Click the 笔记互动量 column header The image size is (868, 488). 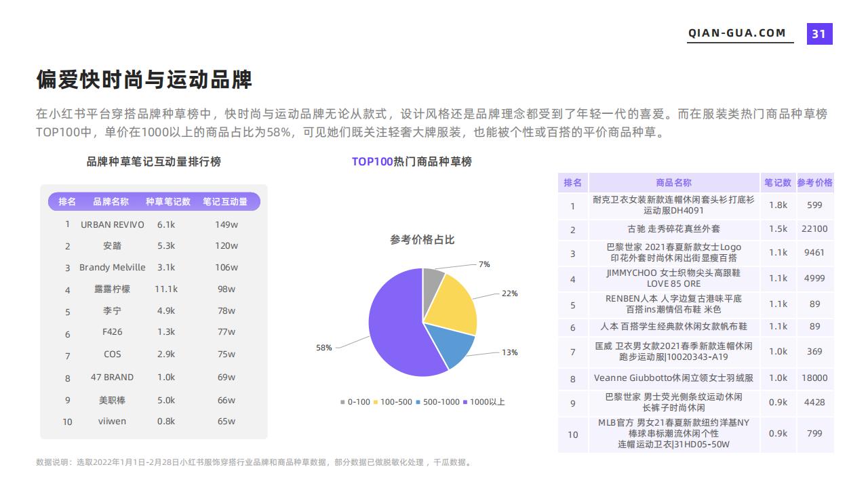(225, 202)
